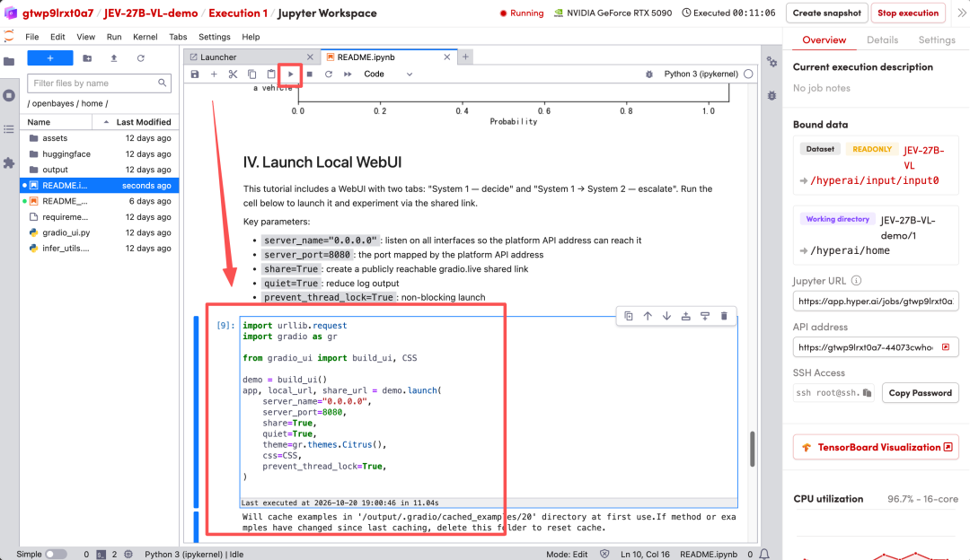Select the requirements file in the list
Screen dimensions: 970x560
[x=100, y=217]
